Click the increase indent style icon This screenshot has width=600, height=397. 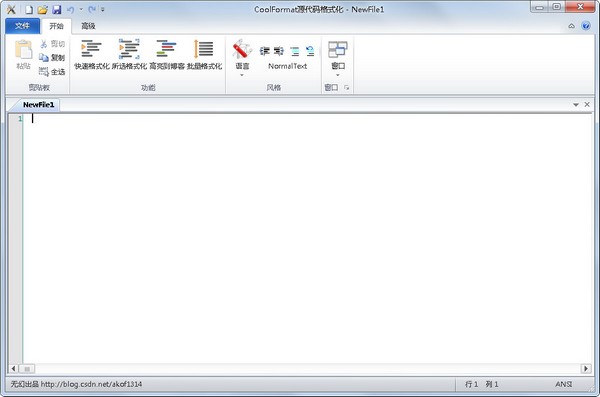[x=279, y=51]
